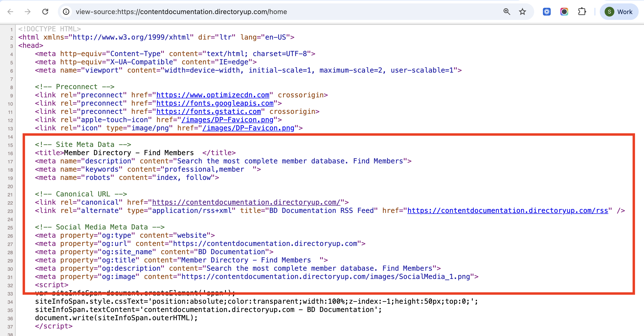Click the colorful camera lens extension icon
644x336 pixels.
(564, 12)
